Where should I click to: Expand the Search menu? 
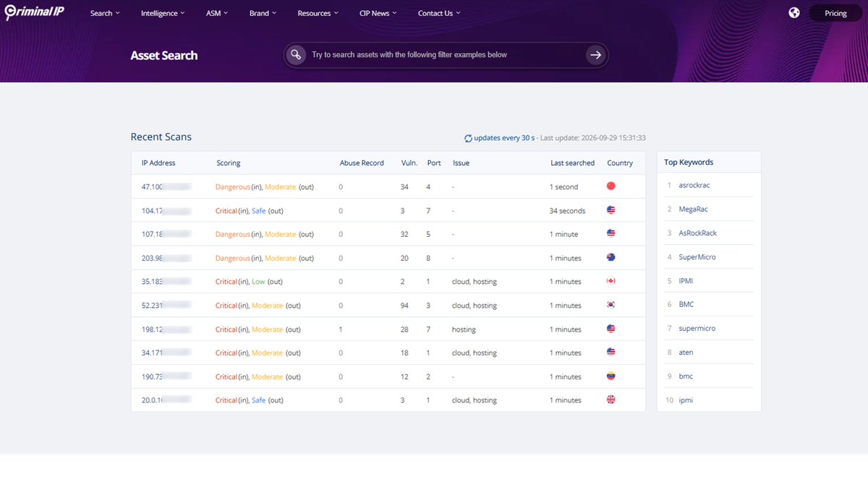pyautogui.click(x=105, y=13)
